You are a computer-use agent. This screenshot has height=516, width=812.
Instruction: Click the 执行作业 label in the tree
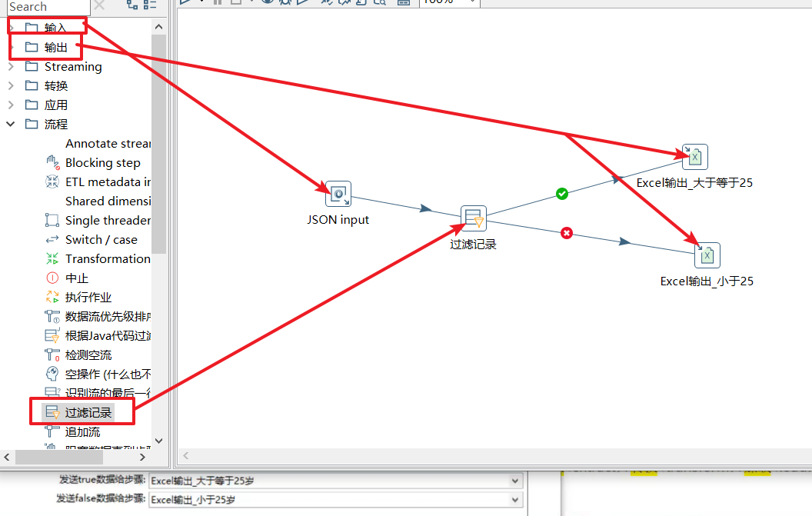pos(88,298)
